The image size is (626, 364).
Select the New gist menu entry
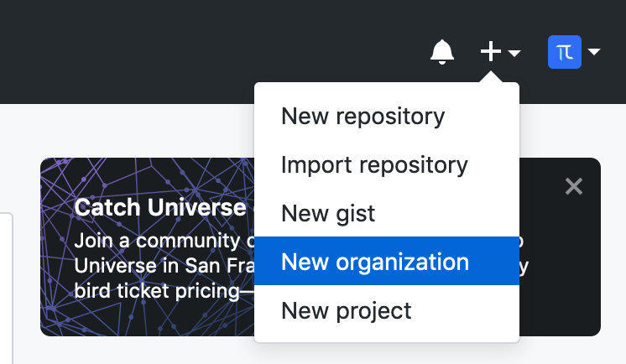point(328,213)
